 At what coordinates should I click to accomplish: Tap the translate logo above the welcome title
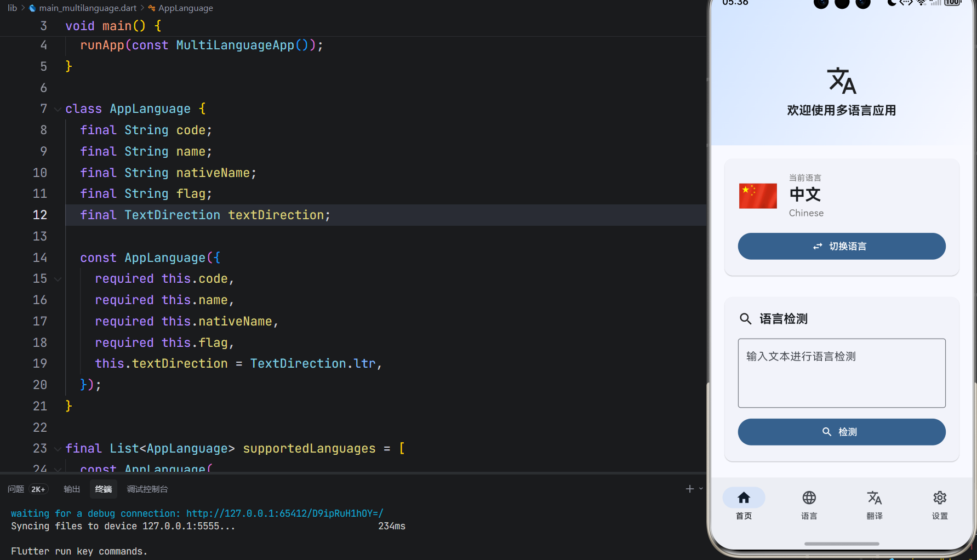click(x=842, y=81)
